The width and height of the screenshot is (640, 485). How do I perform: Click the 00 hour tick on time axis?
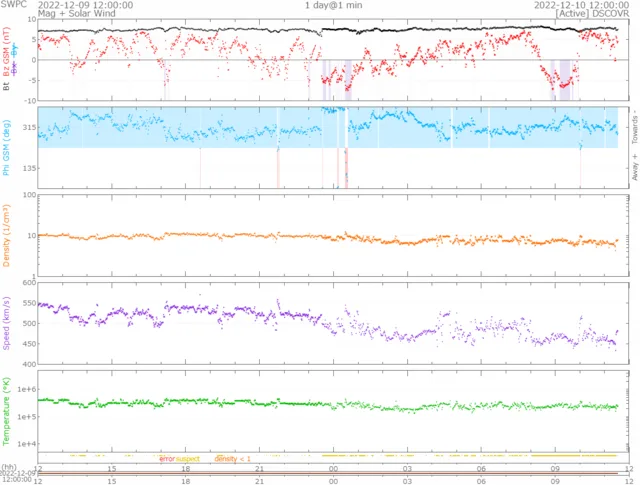coord(333,468)
